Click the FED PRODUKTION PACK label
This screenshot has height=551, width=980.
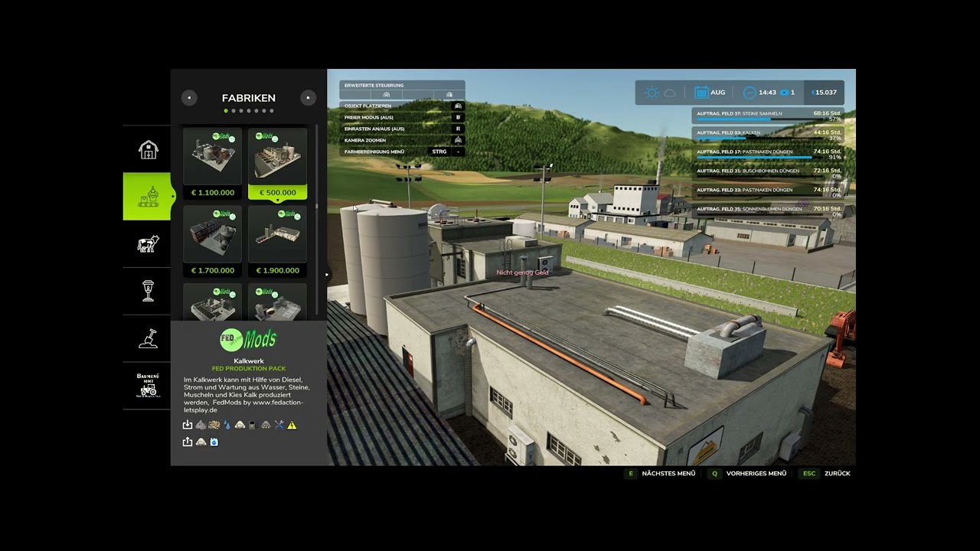pyautogui.click(x=248, y=369)
